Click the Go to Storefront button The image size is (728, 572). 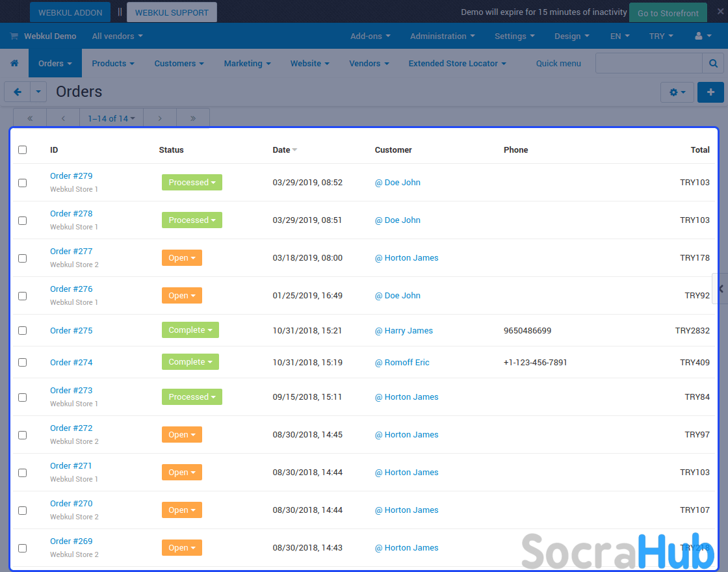(668, 13)
